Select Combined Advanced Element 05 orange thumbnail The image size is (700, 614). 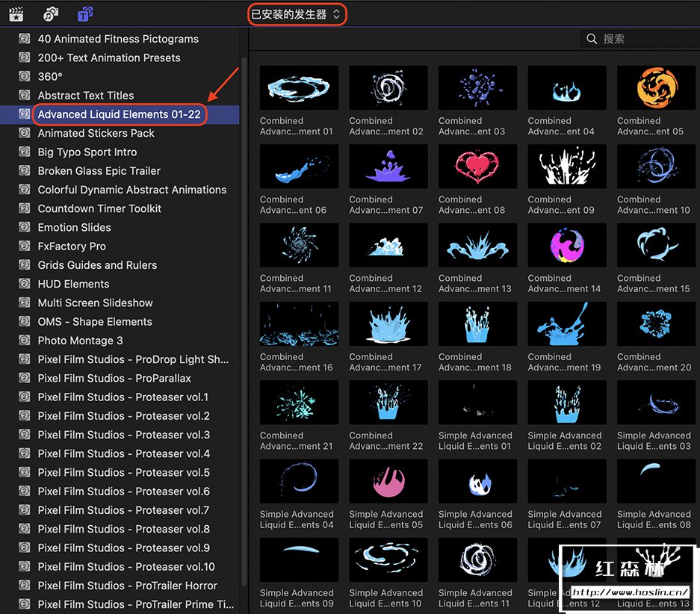pos(656,87)
